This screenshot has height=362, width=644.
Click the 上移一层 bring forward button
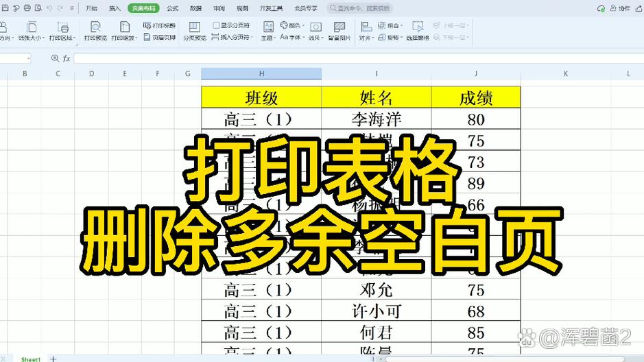click(x=451, y=25)
